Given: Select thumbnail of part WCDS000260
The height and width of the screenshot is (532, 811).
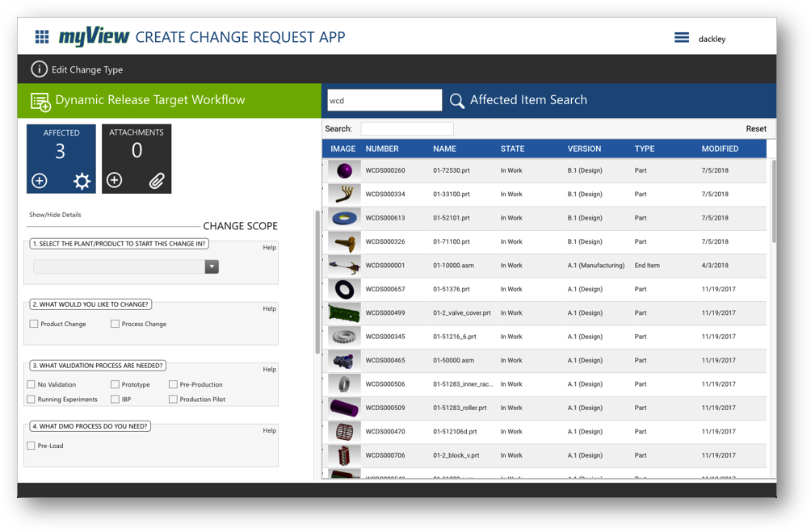Looking at the screenshot, I should pos(344,170).
